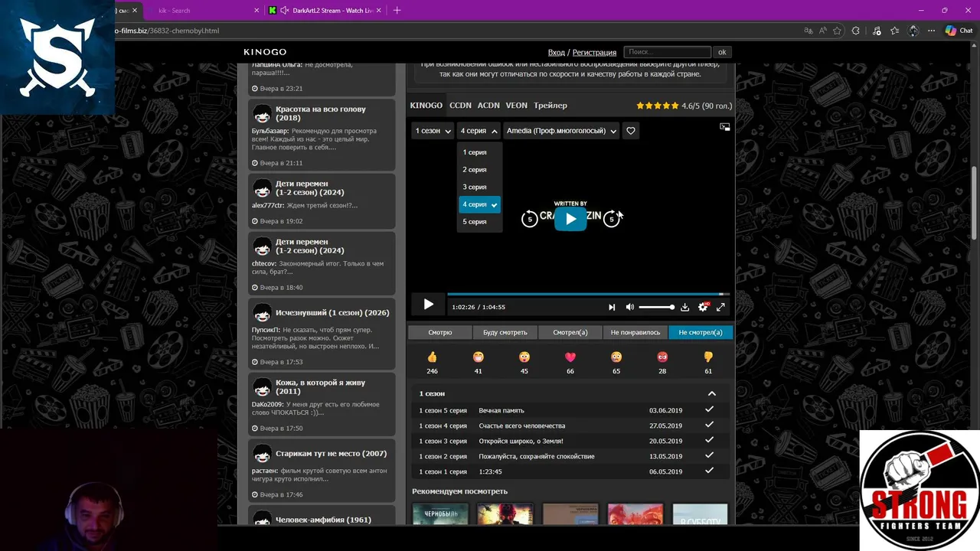Image resolution: width=980 pixels, height=551 pixels.
Task: Collapse the 4 серия episode dropdown
Action: point(479,131)
